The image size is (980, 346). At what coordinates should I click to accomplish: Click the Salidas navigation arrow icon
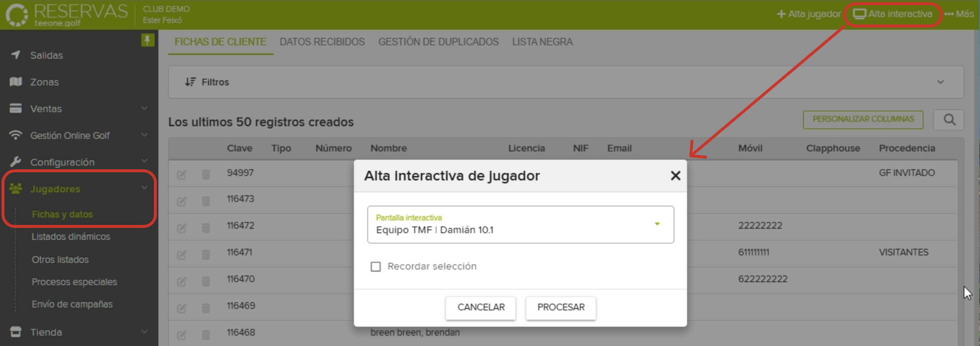[16, 55]
